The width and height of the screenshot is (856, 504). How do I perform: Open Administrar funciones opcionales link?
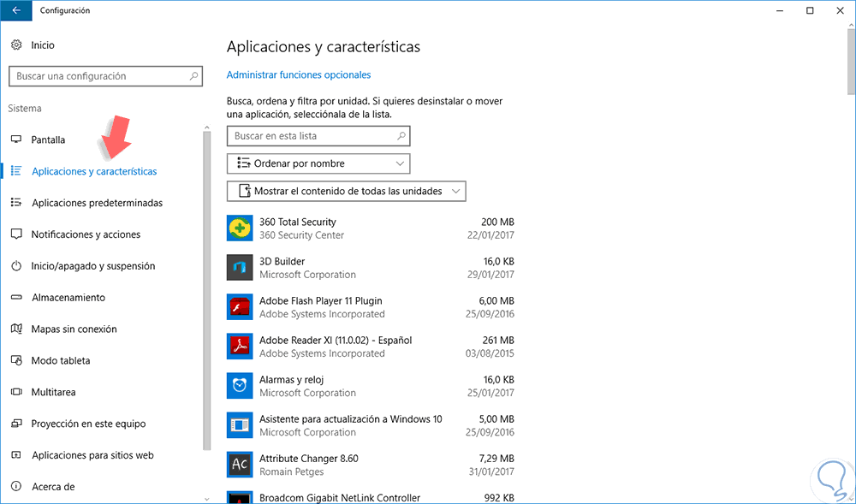tap(299, 74)
